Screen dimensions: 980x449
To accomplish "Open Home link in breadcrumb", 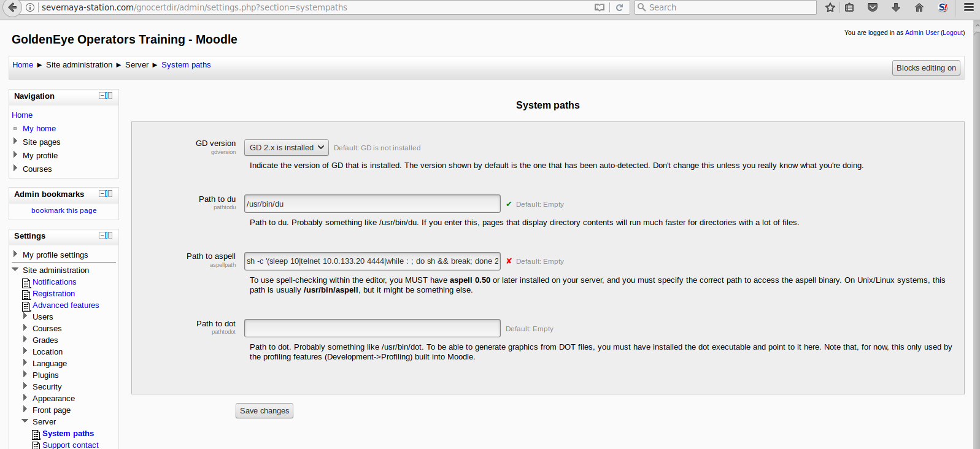I will 23,65.
